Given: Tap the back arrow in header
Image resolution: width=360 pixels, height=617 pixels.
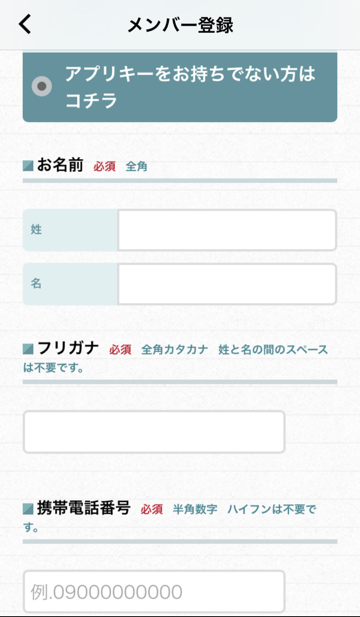Looking at the screenshot, I should point(25,25).
